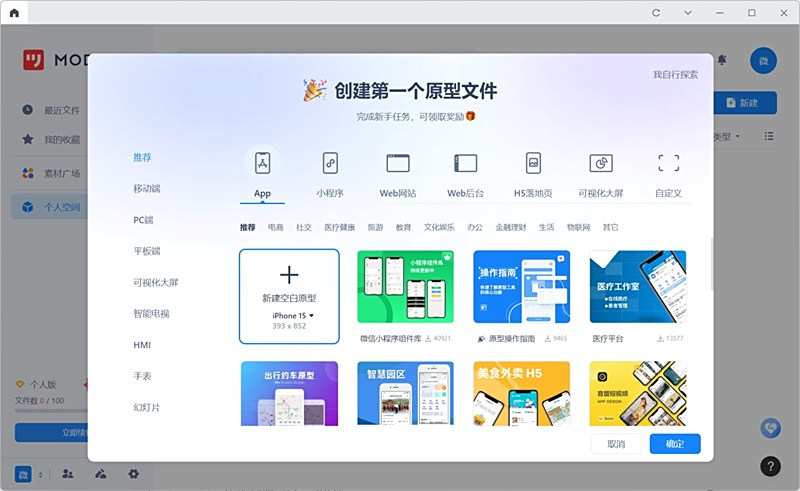Switch to the 电商 category tab

[x=275, y=227]
